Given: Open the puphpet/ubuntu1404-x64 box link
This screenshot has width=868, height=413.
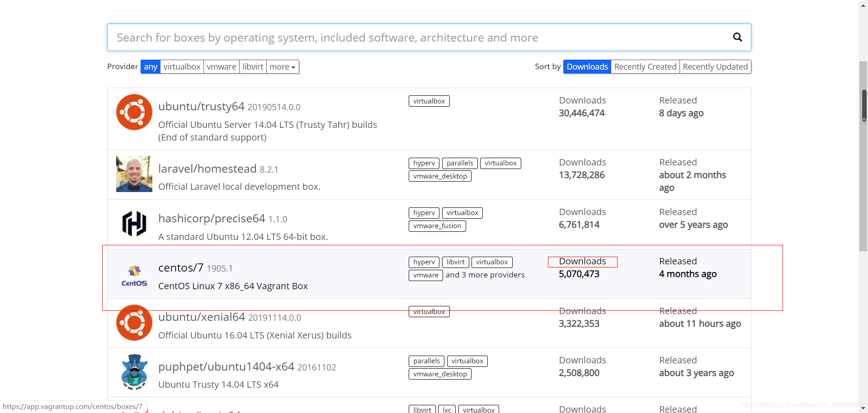Looking at the screenshot, I should click(226, 366).
